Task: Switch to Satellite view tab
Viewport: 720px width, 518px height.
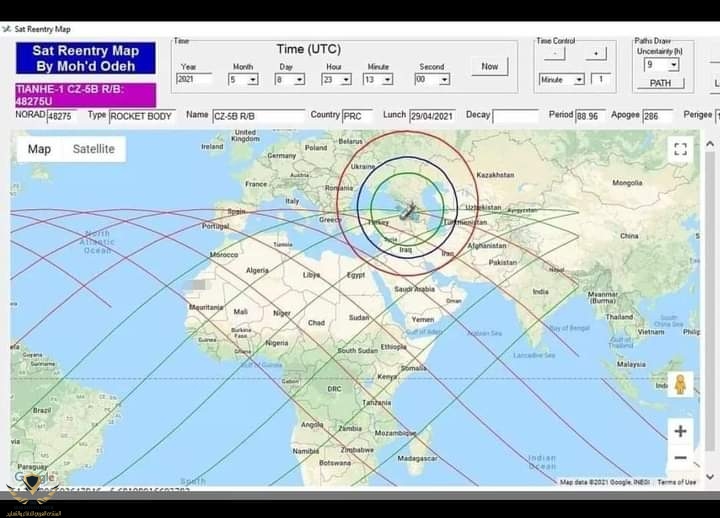Action: point(93,149)
